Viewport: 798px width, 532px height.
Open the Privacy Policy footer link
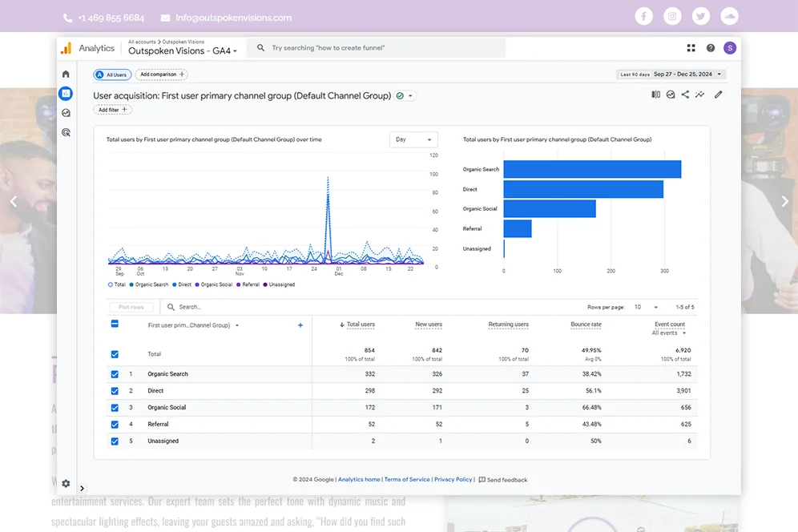coord(453,480)
